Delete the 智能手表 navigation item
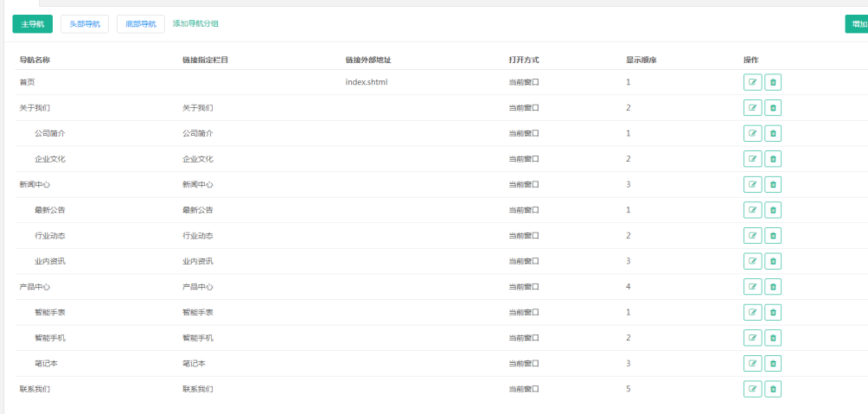The width and height of the screenshot is (868, 414). tap(773, 312)
